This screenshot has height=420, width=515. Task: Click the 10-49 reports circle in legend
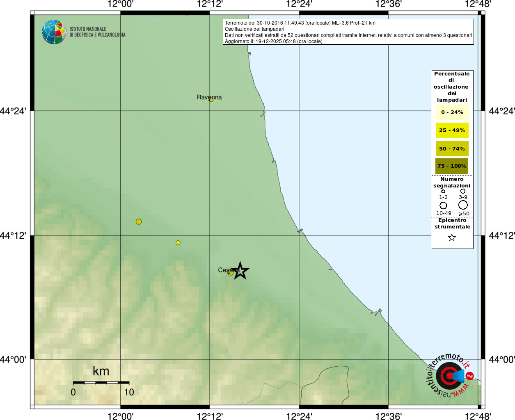[443, 205]
